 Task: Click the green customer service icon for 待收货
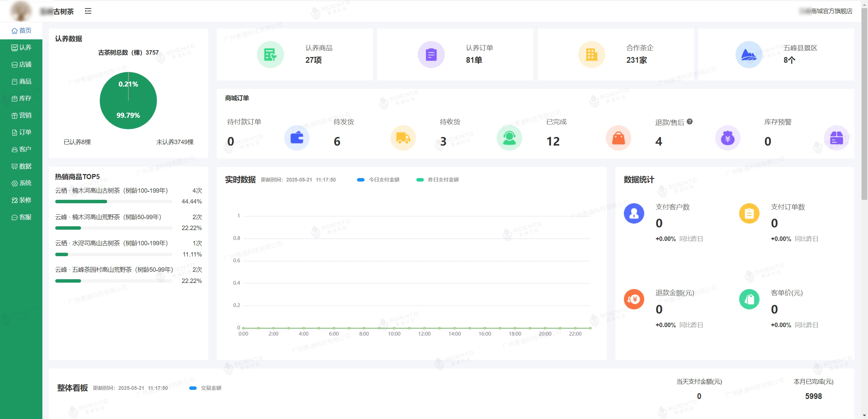[x=509, y=138]
